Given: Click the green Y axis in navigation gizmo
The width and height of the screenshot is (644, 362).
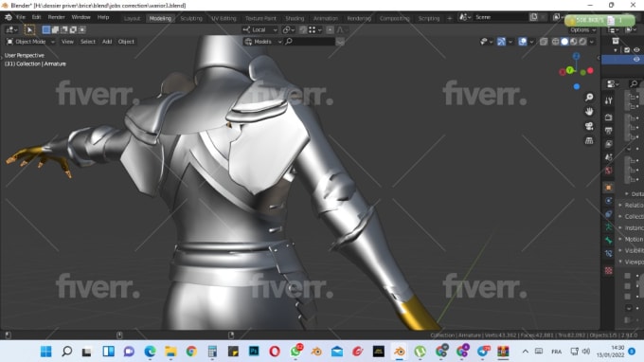Looking at the screenshot, I should pyautogui.click(x=570, y=70).
